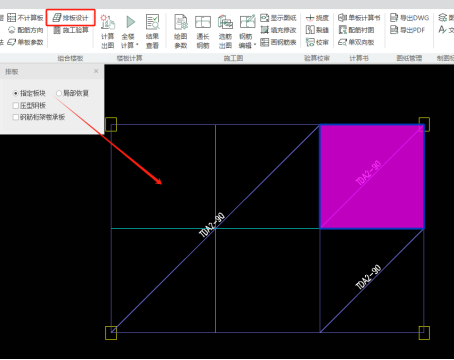Click the 施工验算 construction check icon

point(57,30)
